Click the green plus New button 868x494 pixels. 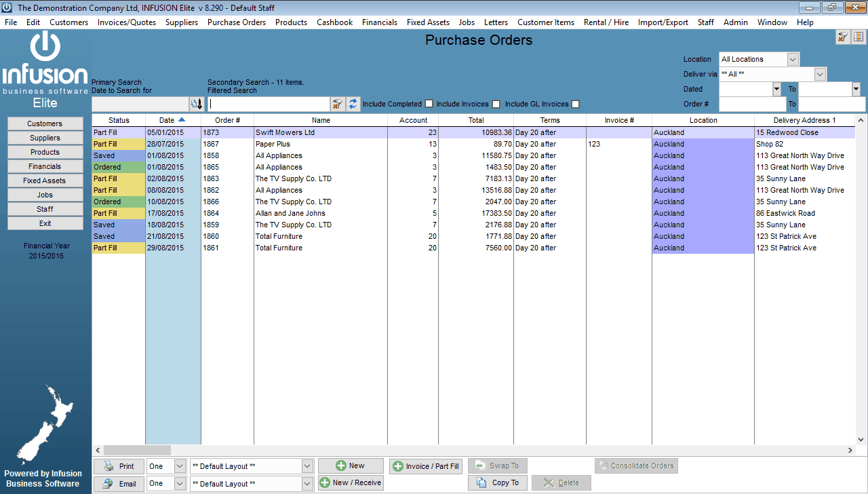351,465
